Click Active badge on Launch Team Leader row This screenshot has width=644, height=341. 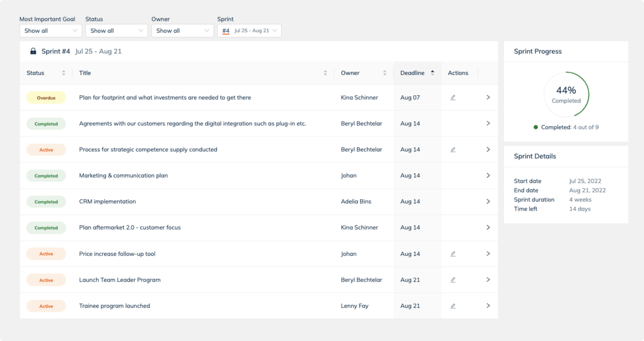46,280
